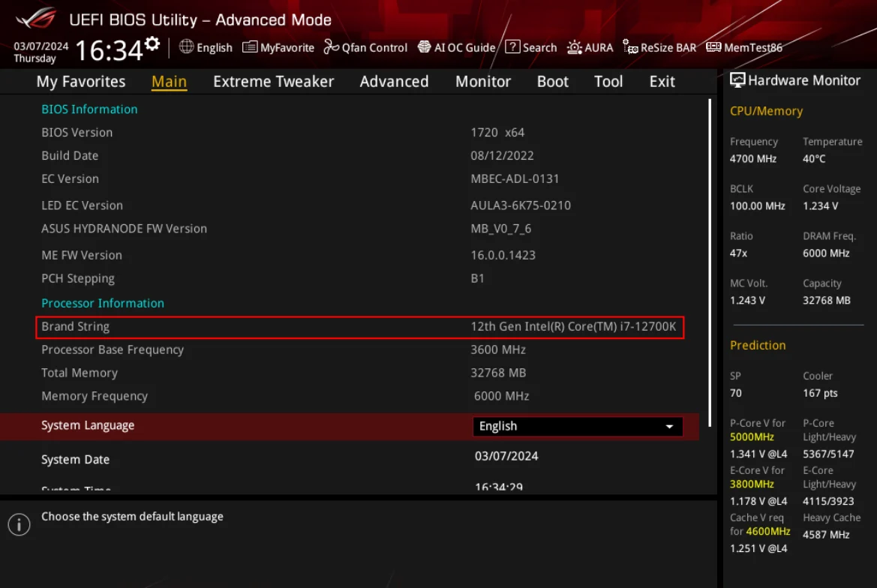877x588 pixels.
Task: Click the 4700 MHz frequency value
Action: coord(752,159)
